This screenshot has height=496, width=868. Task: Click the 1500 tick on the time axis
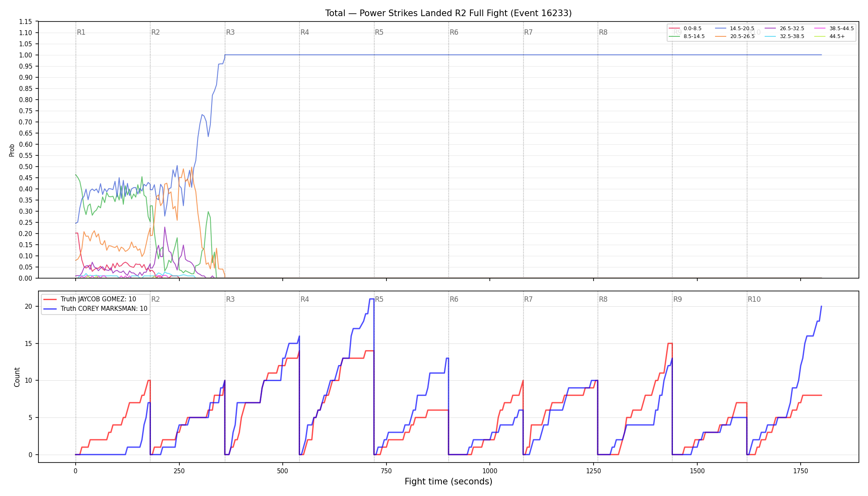point(697,471)
